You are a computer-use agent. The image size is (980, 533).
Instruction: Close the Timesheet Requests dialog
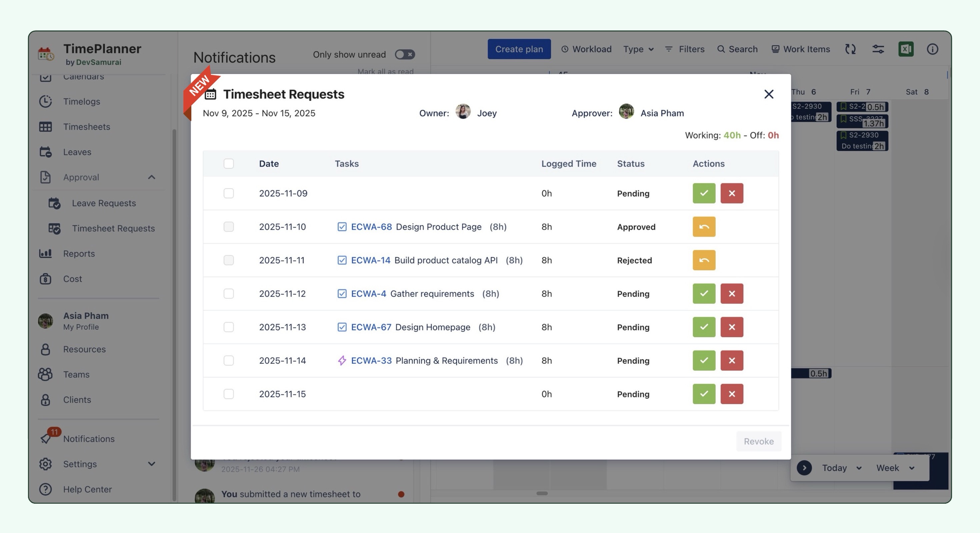(x=768, y=94)
